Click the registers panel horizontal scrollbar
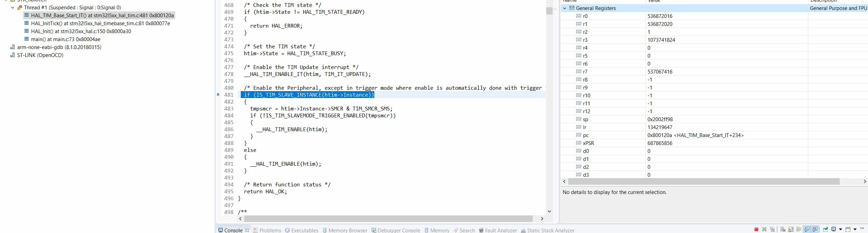This screenshot has height=233, width=868. tap(704, 181)
